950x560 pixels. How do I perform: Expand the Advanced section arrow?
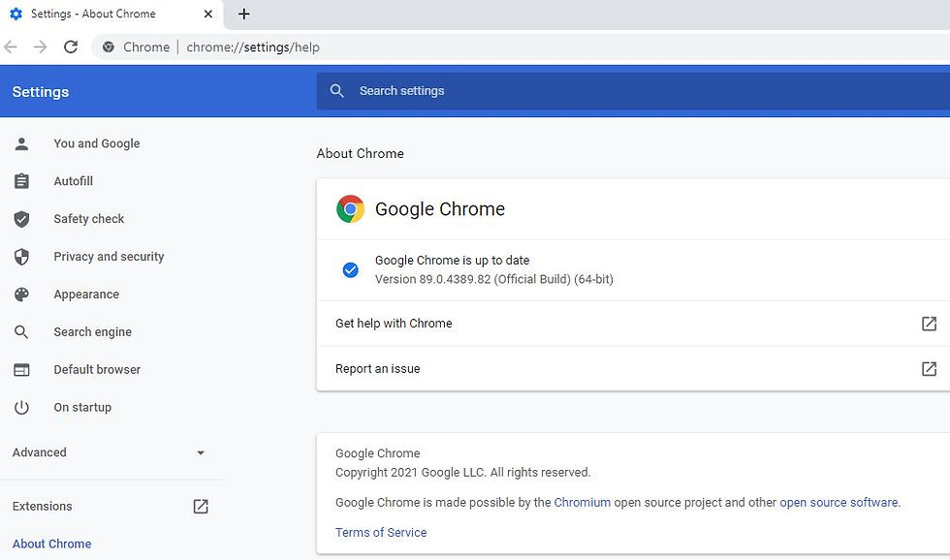201,452
